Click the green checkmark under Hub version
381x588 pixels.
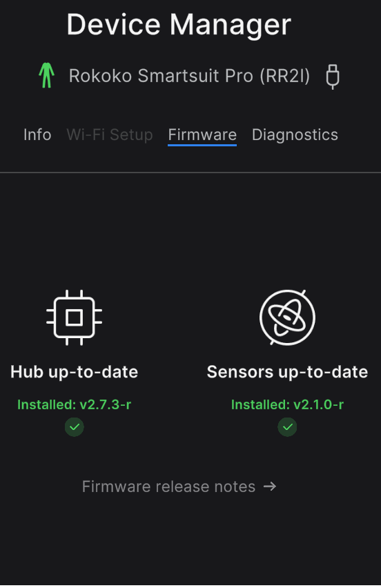click(75, 427)
